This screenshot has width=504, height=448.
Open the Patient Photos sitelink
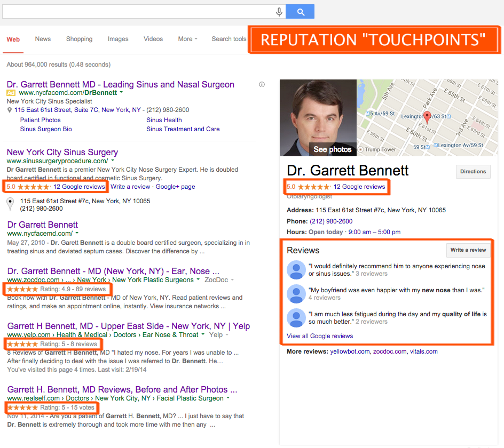coord(40,120)
